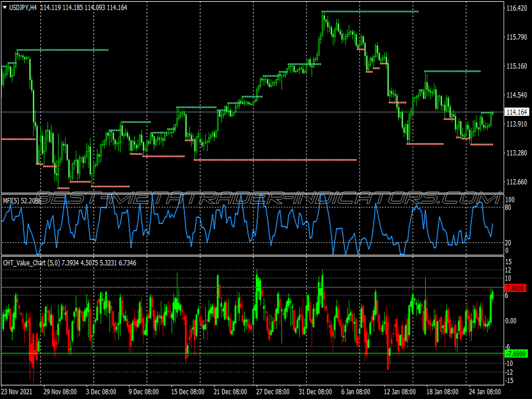Select the green dotted resistance line at chart top
Viewport: 532px width, 399px height.
tap(370, 12)
